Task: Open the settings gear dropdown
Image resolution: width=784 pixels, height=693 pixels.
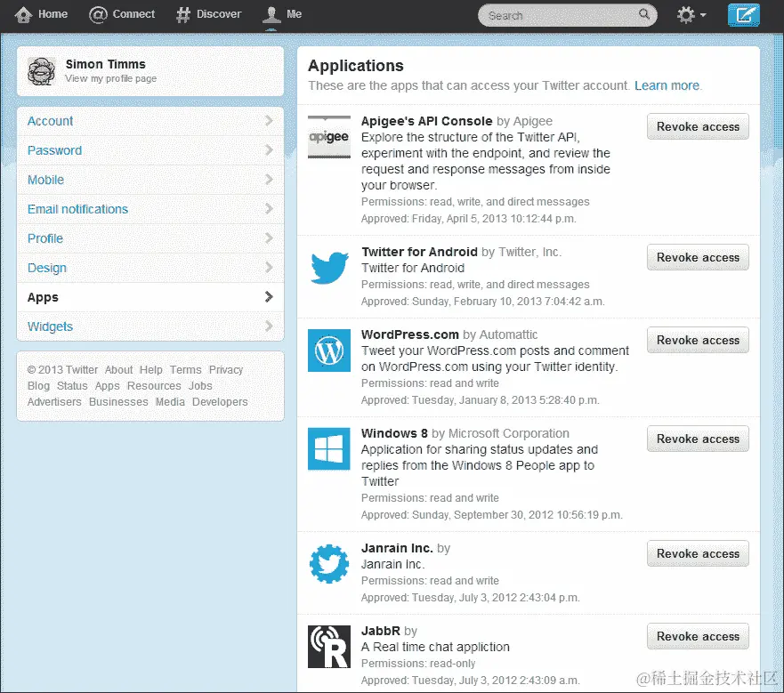Action: [691, 14]
